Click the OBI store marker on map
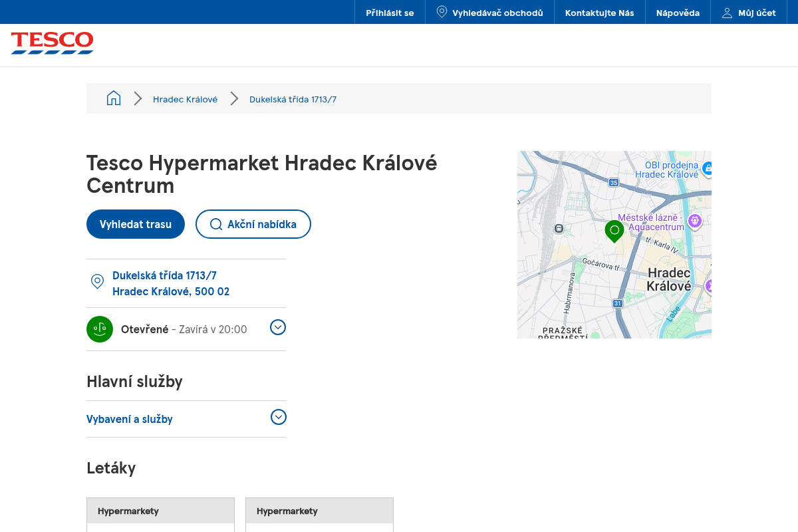The width and height of the screenshot is (798, 532). coord(708,168)
